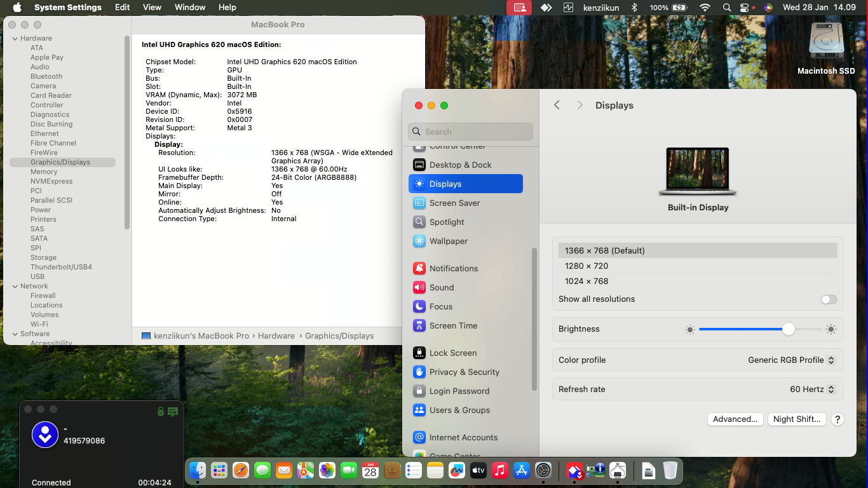Select Wi-Fi under Network in System Information
This screenshot has width=868, height=488.
point(39,324)
